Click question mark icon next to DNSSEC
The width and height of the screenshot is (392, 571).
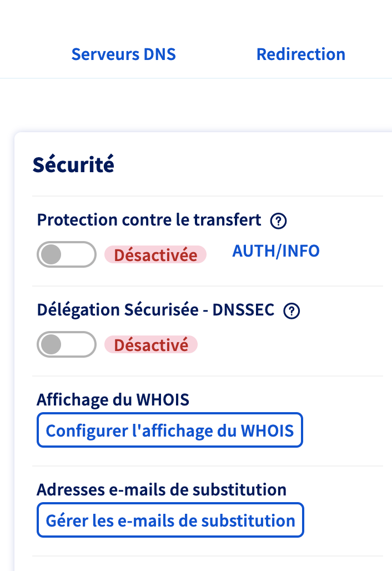292,311
